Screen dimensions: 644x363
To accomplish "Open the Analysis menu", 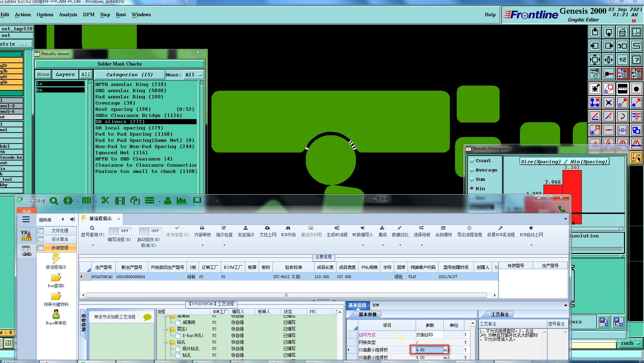I will (x=68, y=14).
